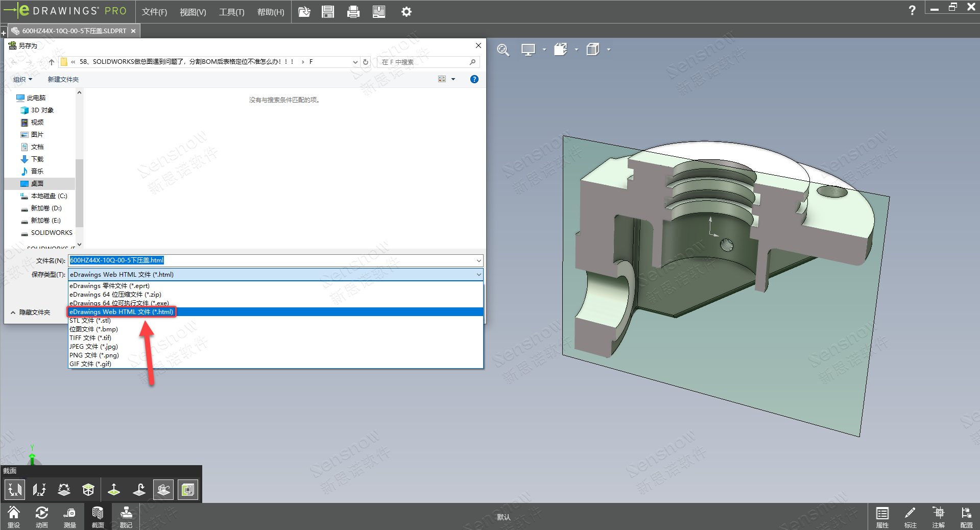980x530 pixels.
Task: Open the 文件(F) menu
Action: (154, 12)
